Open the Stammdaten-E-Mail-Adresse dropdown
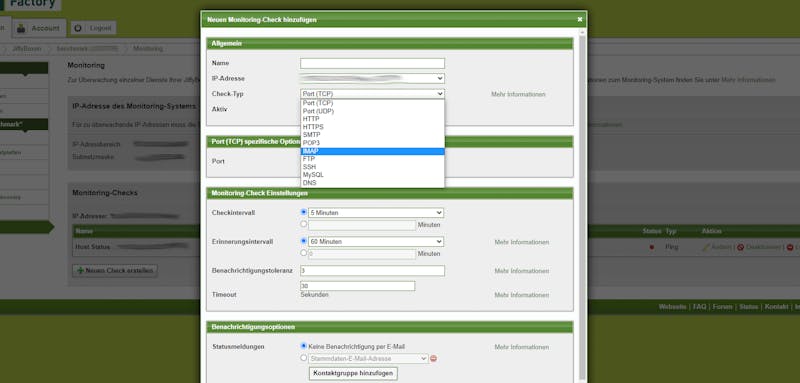This screenshot has width=800, height=383. tap(368, 359)
